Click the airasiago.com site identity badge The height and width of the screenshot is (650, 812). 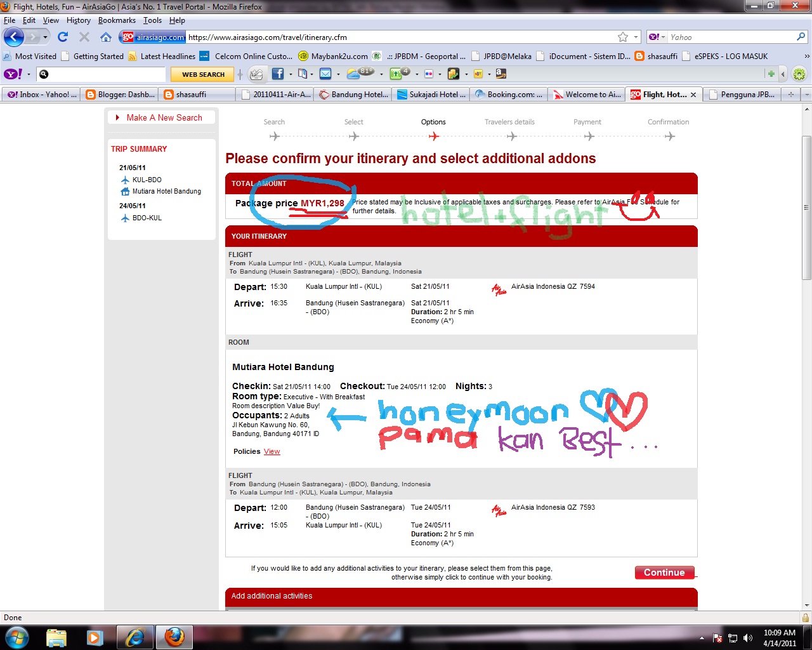[x=153, y=37]
